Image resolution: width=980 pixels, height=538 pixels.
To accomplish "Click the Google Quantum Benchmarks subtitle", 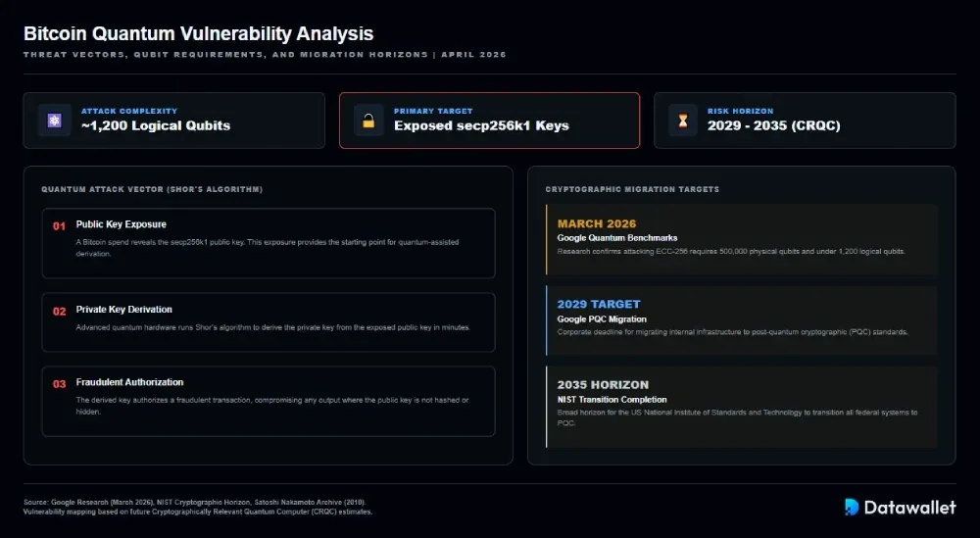I will click(x=616, y=238).
